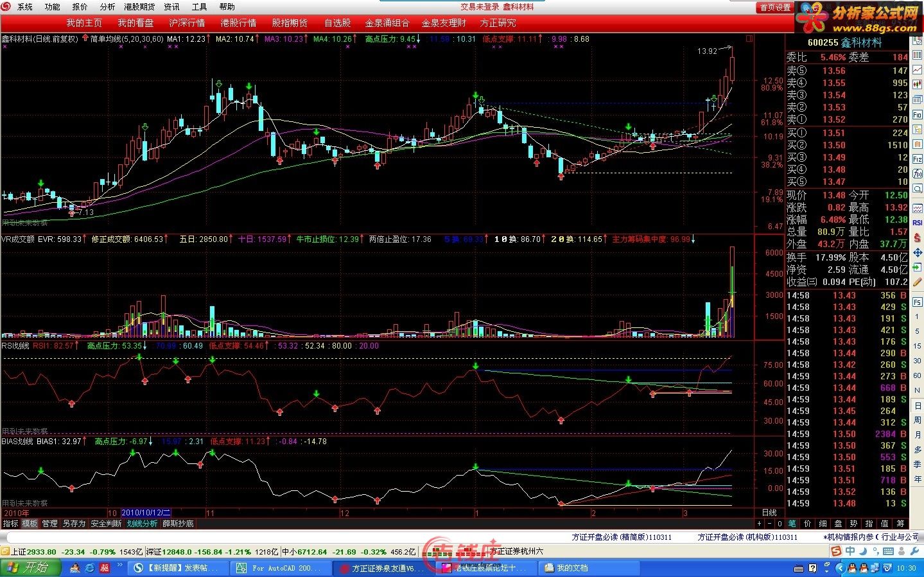Select the 价 price tab
The image size is (924, 577).
click(x=807, y=523)
